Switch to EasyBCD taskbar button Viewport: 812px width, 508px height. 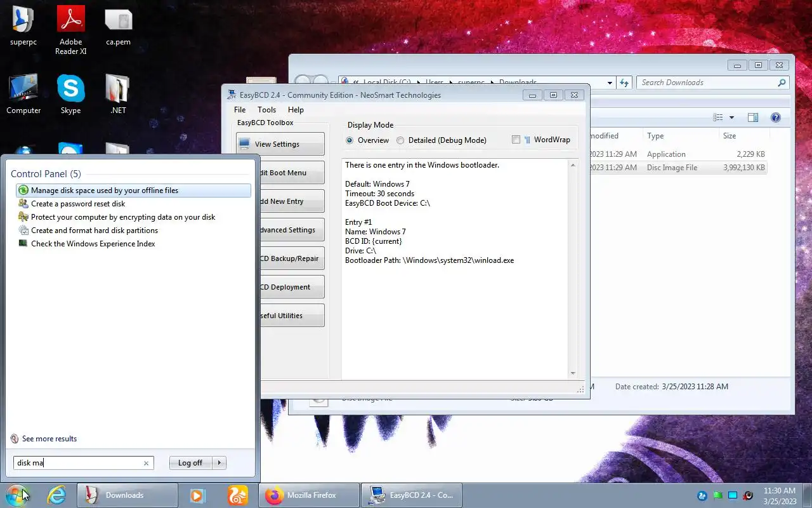[x=411, y=495]
